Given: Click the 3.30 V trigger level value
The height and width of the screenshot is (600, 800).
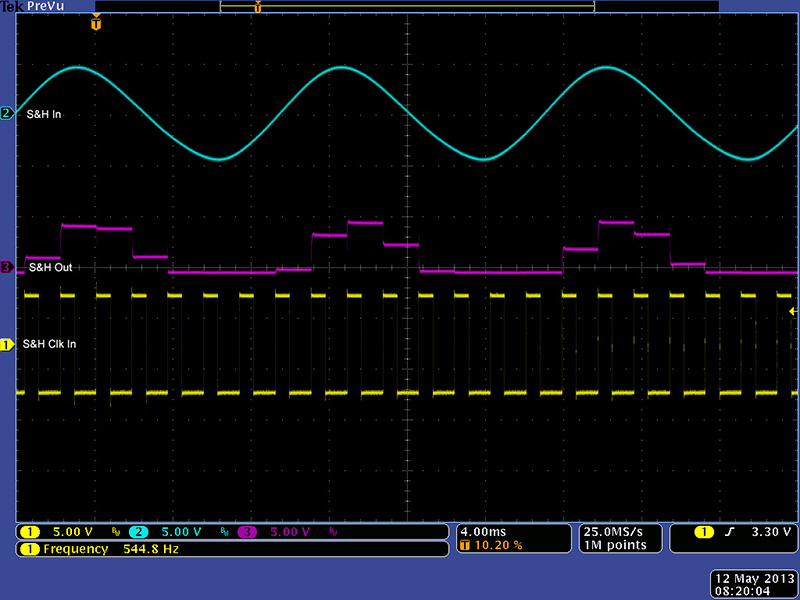Looking at the screenshot, I should point(768,531).
